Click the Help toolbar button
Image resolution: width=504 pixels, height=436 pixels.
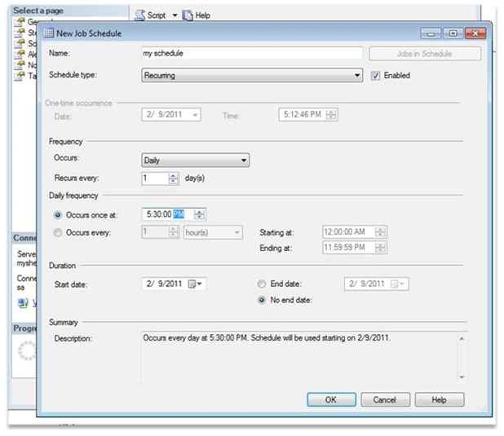point(196,15)
